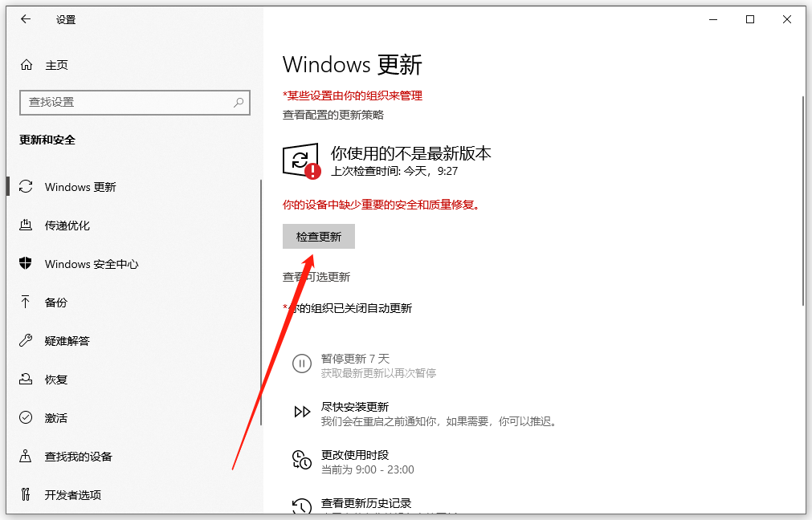Open 查找我的设备 icon
The height and width of the screenshot is (520, 812).
(26, 456)
